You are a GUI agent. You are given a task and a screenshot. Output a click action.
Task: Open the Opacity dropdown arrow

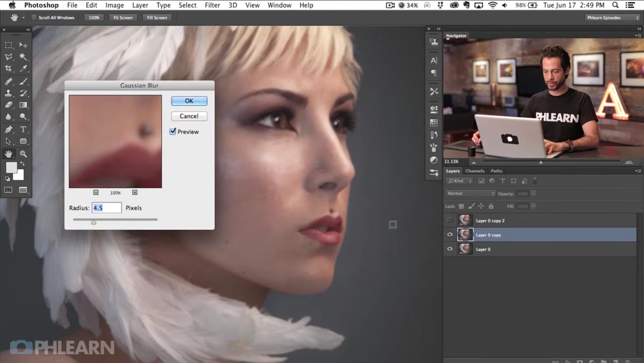point(533,193)
